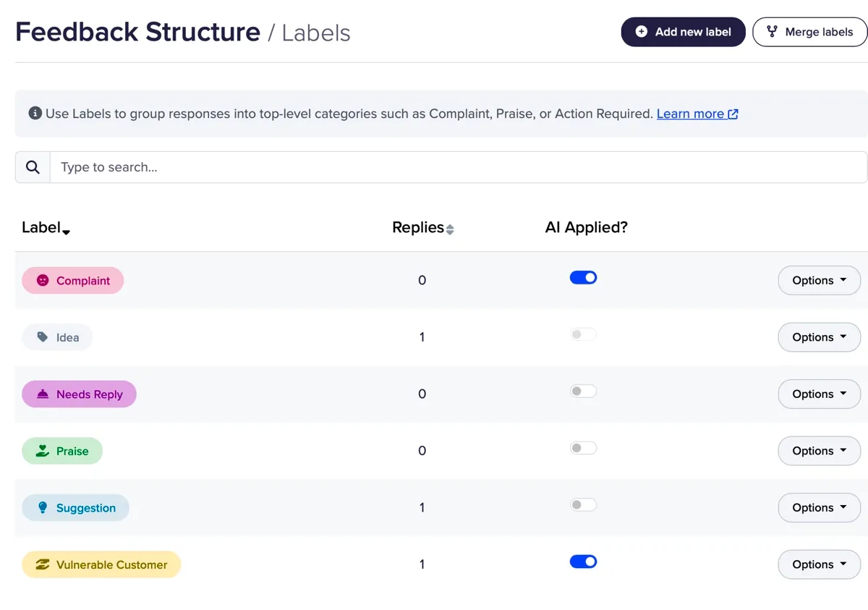Select the tag icon on the Idea label
The width and height of the screenshot is (868, 610).
[42, 336]
